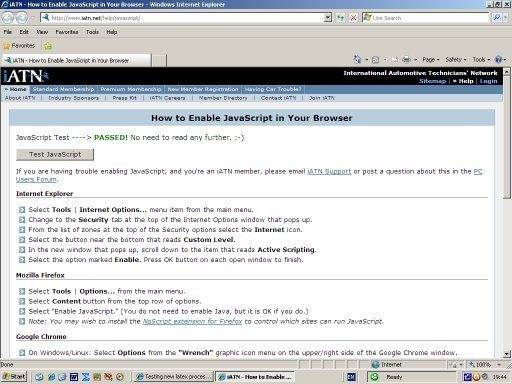Click the browser Back arrow button

pos(8,18)
